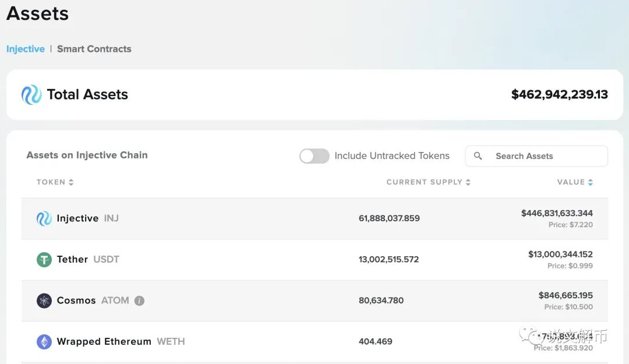Click the WETH ticker label
The width and height of the screenshot is (629, 364).
coord(171,341)
